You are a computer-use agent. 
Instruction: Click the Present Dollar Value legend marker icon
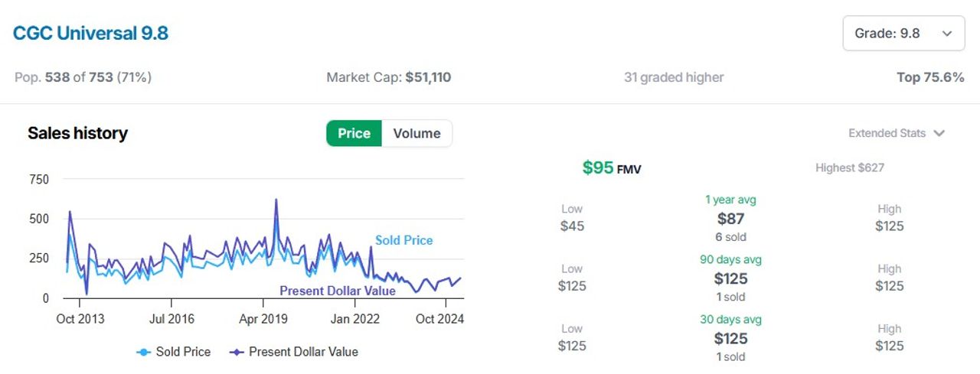click(x=237, y=352)
